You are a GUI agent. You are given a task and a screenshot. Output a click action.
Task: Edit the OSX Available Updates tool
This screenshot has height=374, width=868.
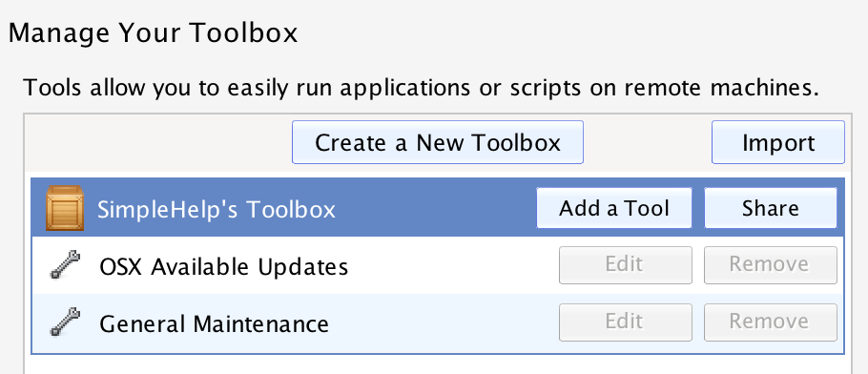(625, 265)
